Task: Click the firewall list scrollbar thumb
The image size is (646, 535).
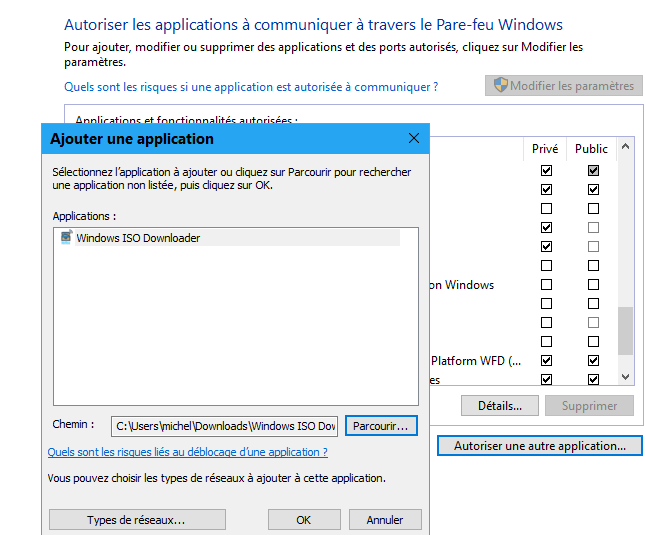Action: pos(625,331)
